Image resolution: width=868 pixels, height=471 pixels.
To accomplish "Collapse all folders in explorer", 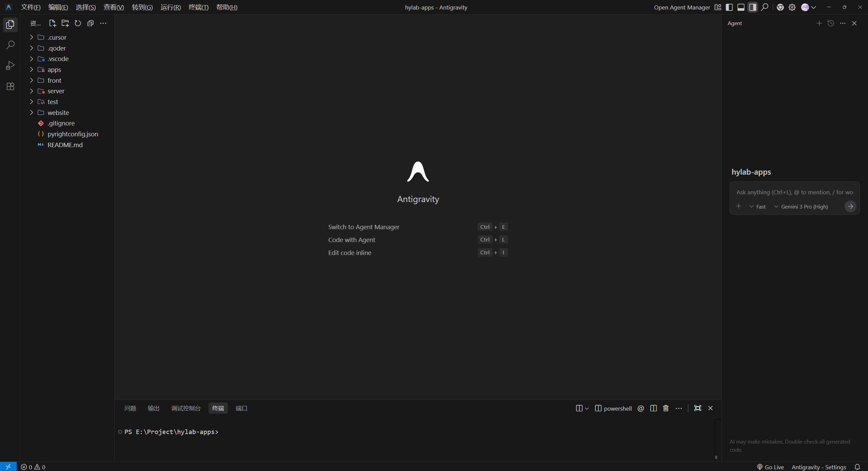I will pyautogui.click(x=90, y=23).
